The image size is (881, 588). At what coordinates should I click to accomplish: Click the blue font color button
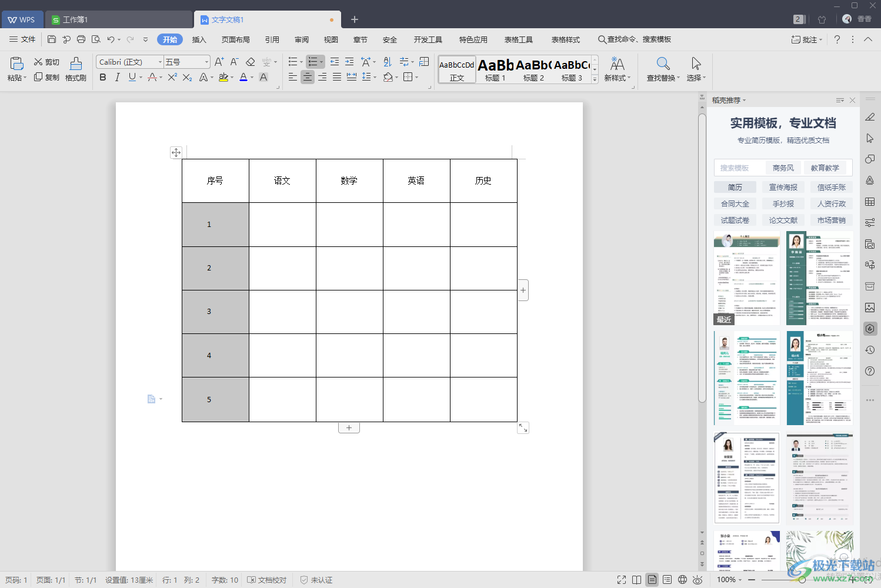click(x=243, y=77)
